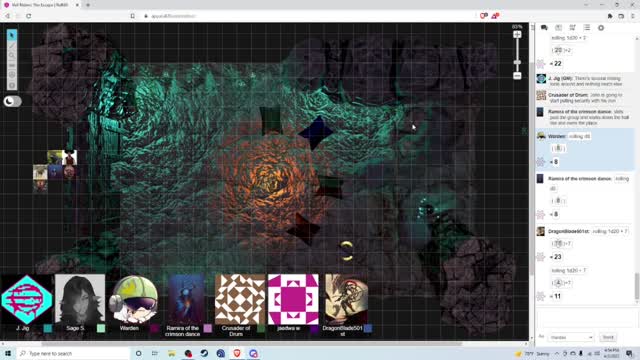Click J. Jig player avatar
This screenshot has height=360, width=640.
27,299
